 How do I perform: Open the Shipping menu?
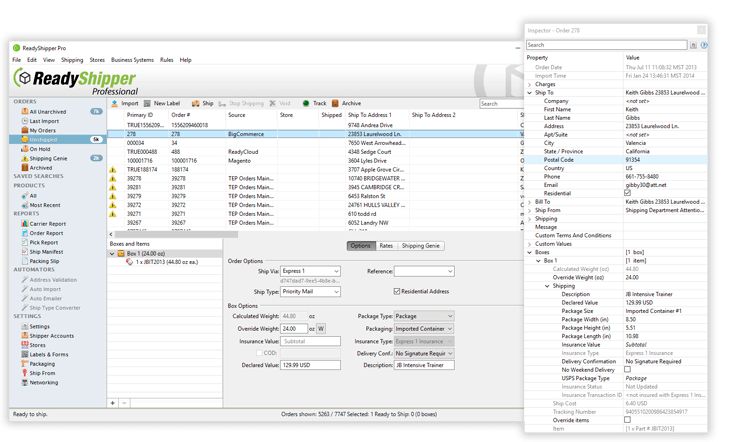[72, 60]
